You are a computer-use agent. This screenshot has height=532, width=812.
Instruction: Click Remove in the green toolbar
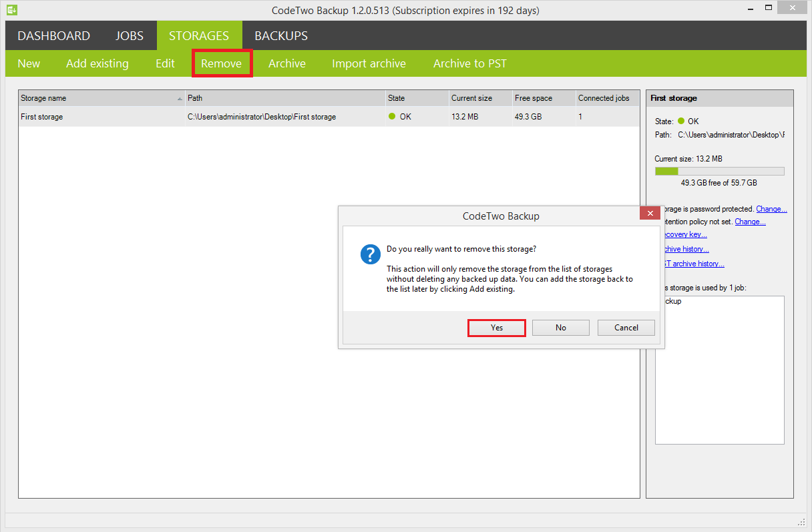click(222, 63)
